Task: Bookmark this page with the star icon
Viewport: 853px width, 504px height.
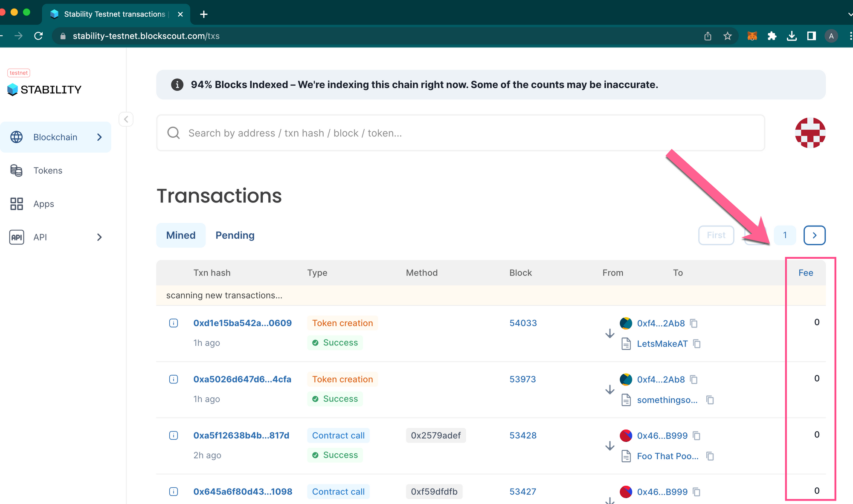Action: [x=728, y=36]
